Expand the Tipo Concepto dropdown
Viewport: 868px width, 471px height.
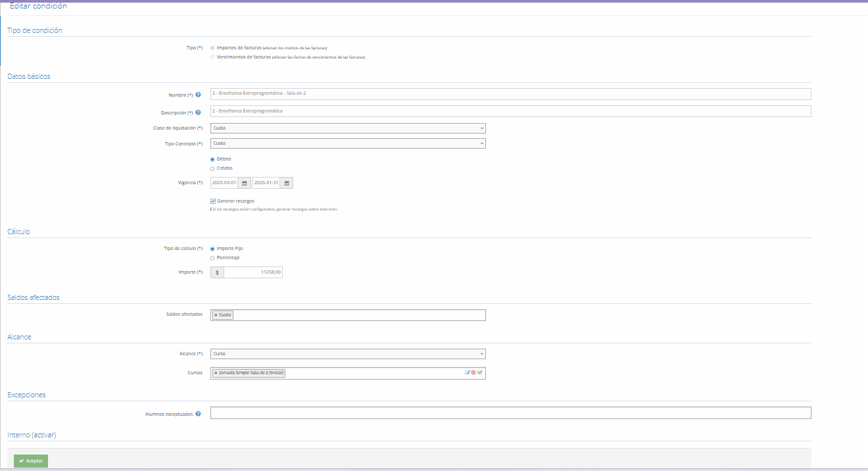[x=348, y=143]
